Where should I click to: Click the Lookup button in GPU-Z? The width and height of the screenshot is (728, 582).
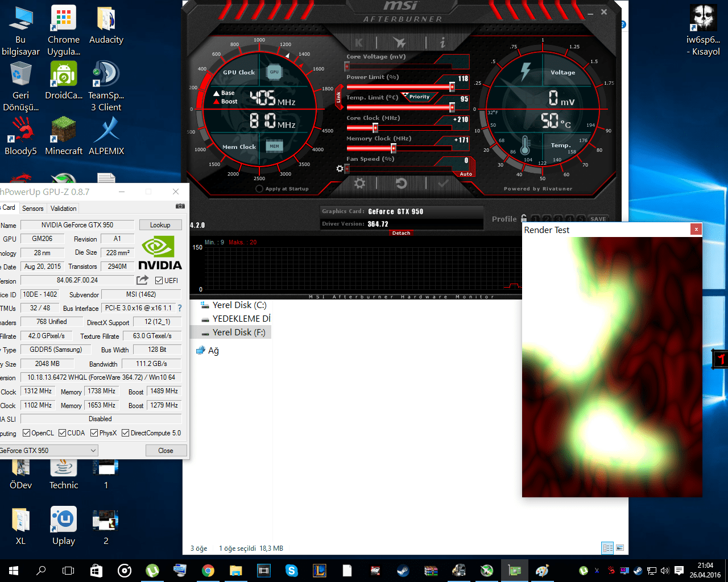[160, 225]
